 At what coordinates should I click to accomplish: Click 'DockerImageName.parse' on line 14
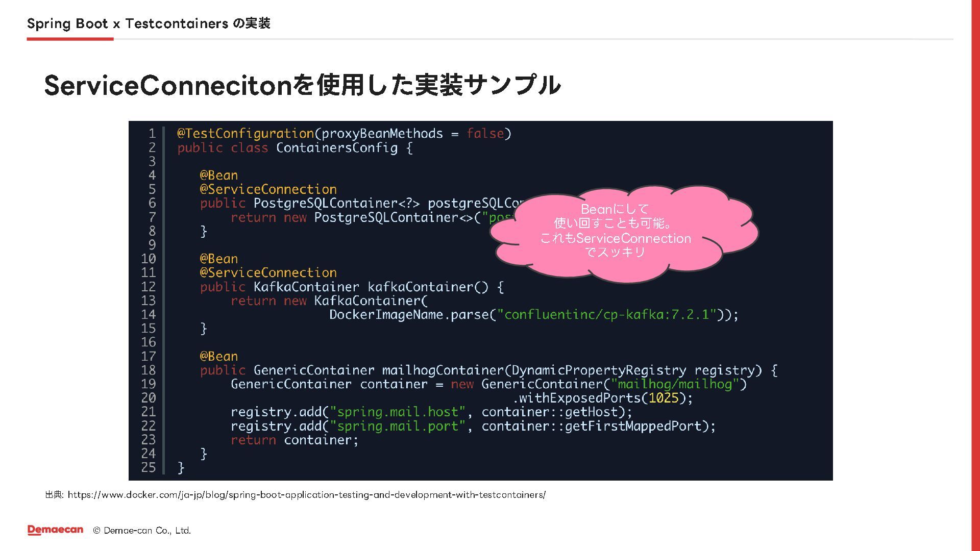pos(409,314)
